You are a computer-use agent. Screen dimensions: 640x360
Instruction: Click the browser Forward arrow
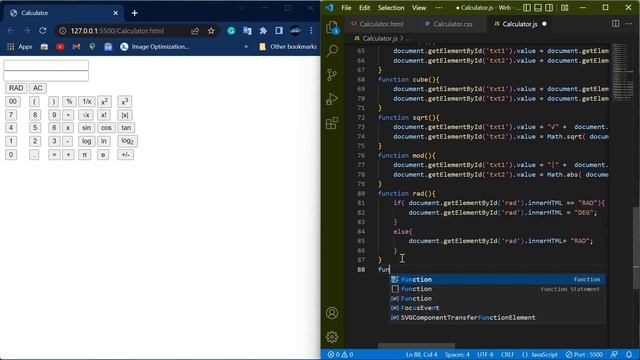coord(27,31)
